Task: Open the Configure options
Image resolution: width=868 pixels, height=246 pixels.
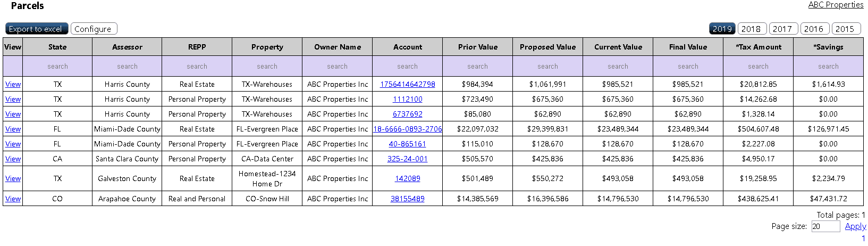Action: pos(93,29)
